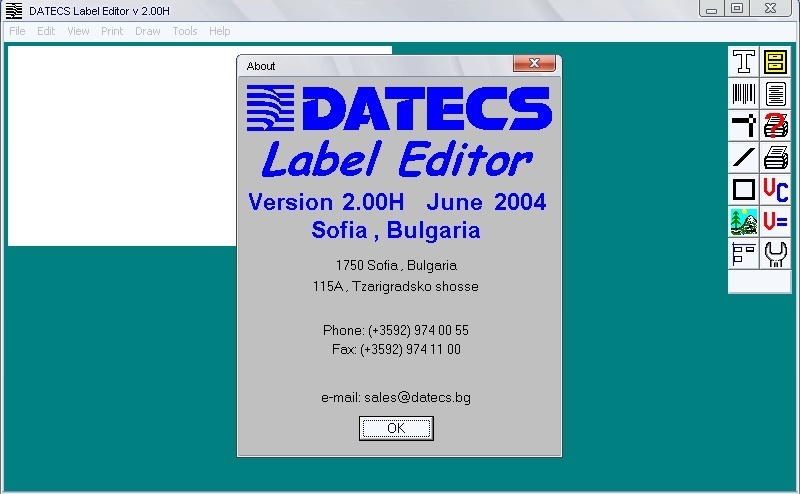Click the text paragraph page icon
800x494 pixels.
pos(776,94)
